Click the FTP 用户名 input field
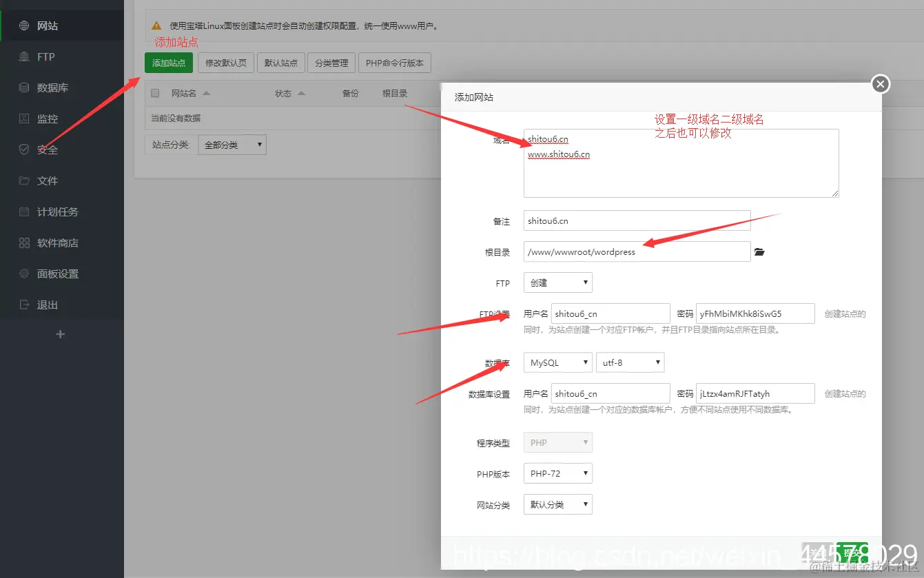This screenshot has width=924, height=578. coord(610,313)
